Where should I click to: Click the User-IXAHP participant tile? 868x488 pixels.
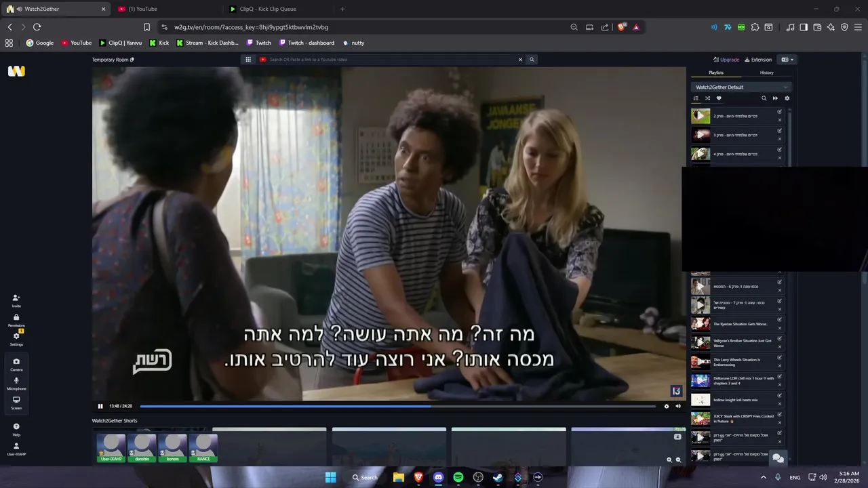[x=111, y=447]
